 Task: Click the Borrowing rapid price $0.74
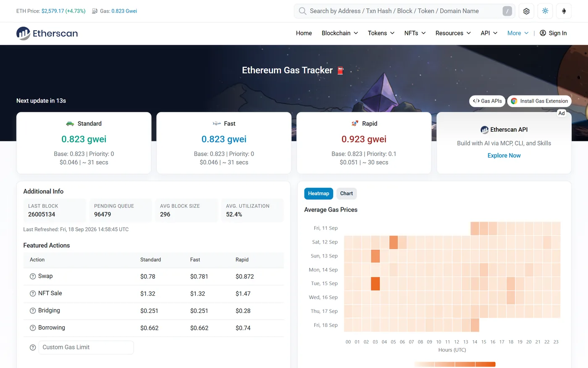(x=243, y=328)
